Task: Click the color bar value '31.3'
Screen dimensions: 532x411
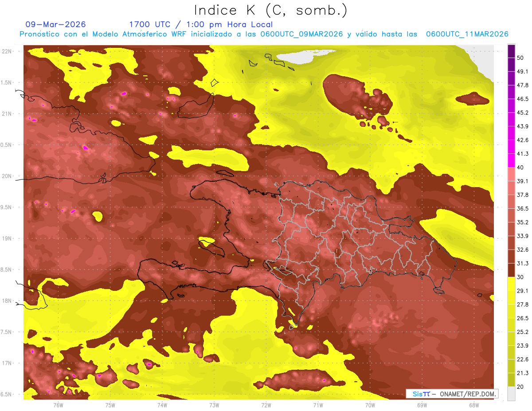Action: pos(523,263)
